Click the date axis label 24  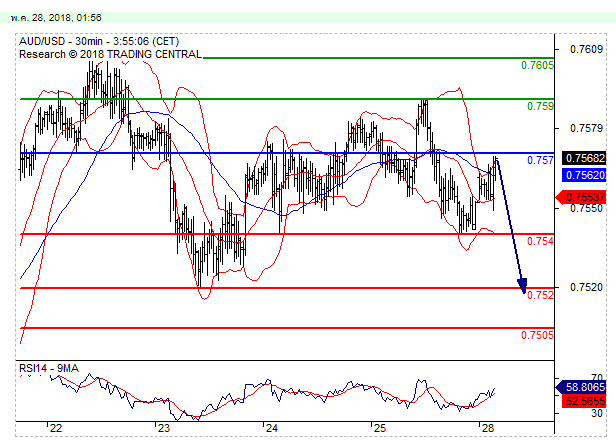point(271,428)
